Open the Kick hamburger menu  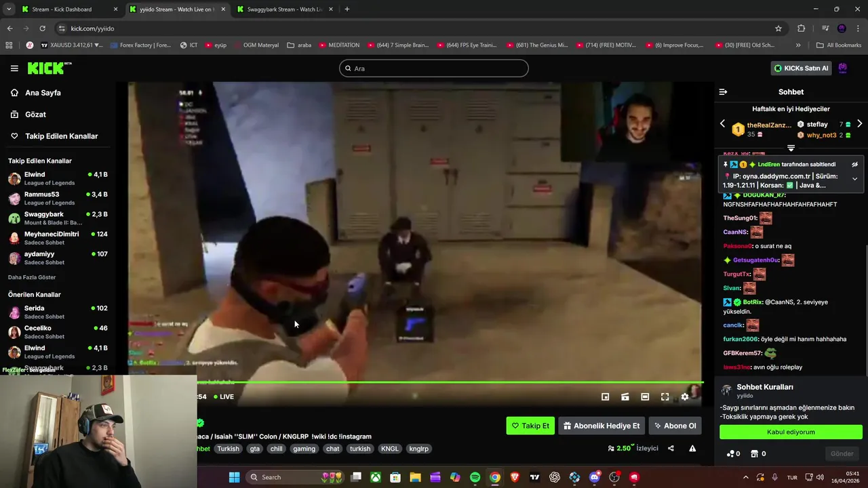point(14,68)
